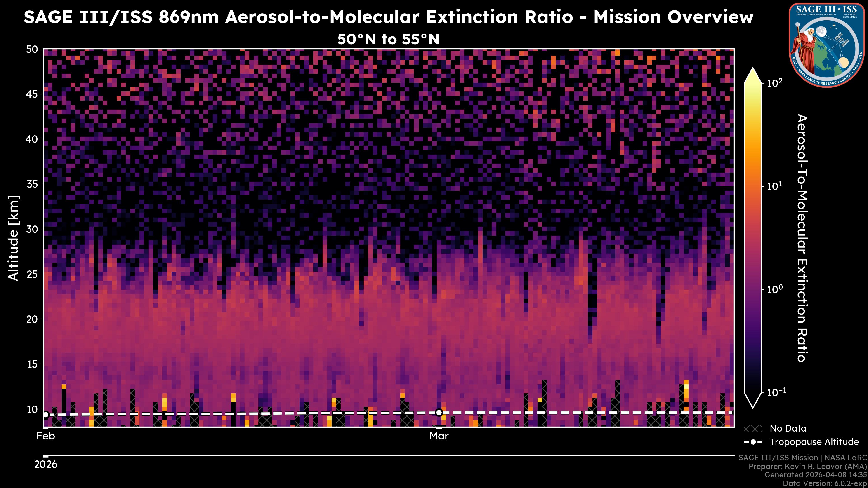Screen dimensions: 868x488
Task: Click the 10² colorbar tick label
Action: 775,83
